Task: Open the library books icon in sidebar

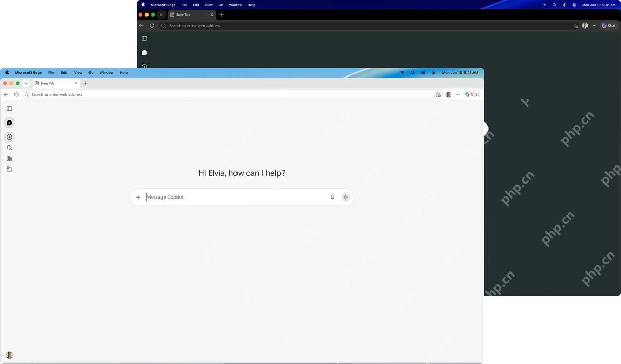Action: [9, 158]
